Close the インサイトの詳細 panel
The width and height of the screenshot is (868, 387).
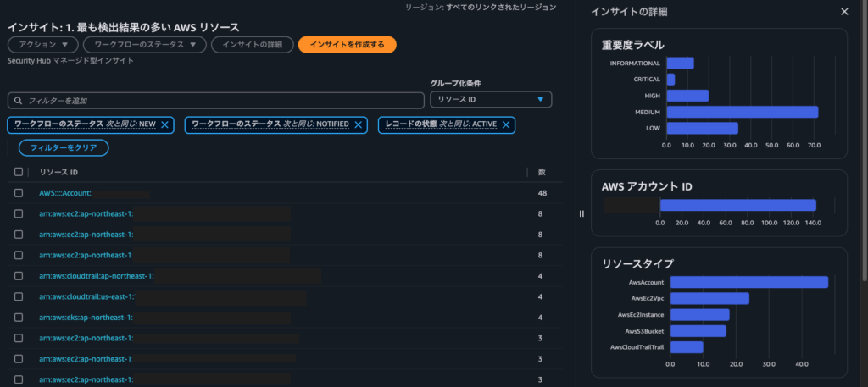coord(844,12)
